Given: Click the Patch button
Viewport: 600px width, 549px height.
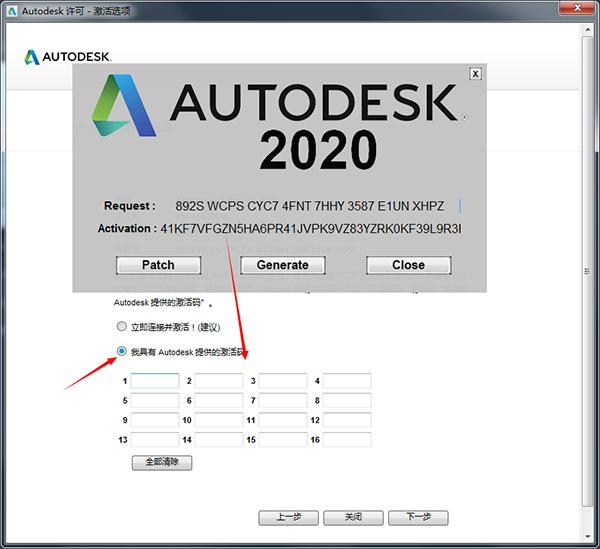Looking at the screenshot, I should tap(158, 265).
